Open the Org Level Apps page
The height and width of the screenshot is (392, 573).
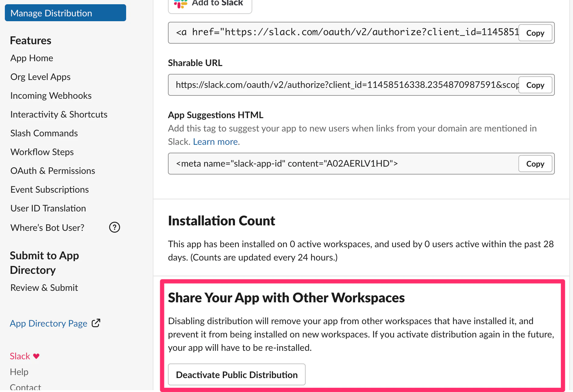point(40,77)
